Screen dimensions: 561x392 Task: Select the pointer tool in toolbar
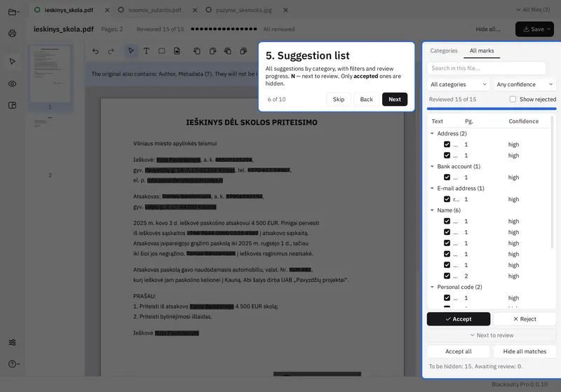click(131, 50)
